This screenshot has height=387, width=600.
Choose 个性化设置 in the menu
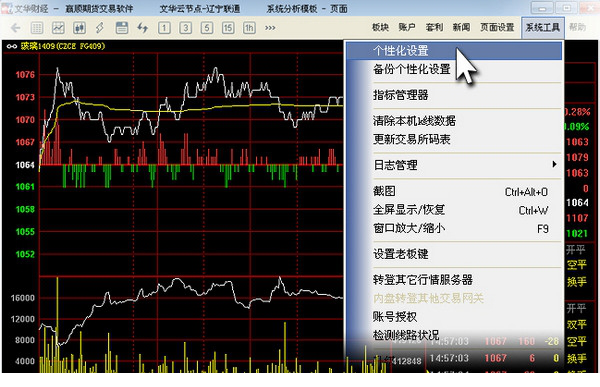coord(454,51)
